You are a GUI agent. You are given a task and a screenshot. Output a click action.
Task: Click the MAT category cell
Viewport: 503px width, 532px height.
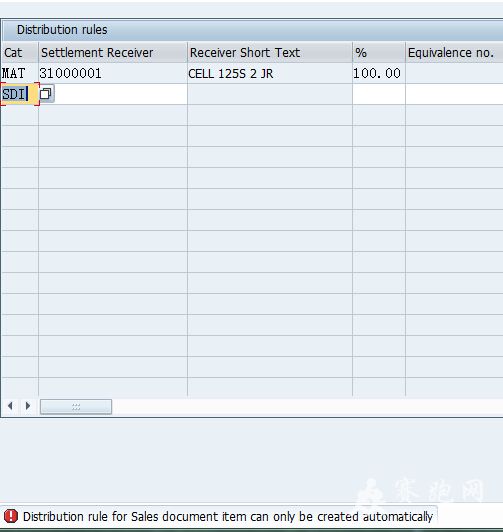pos(20,73)
